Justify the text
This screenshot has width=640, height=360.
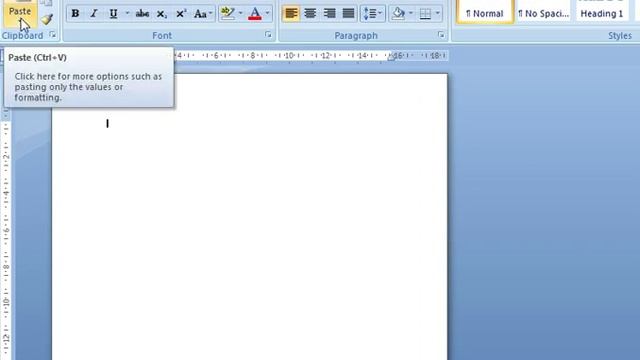click(349, 13)
